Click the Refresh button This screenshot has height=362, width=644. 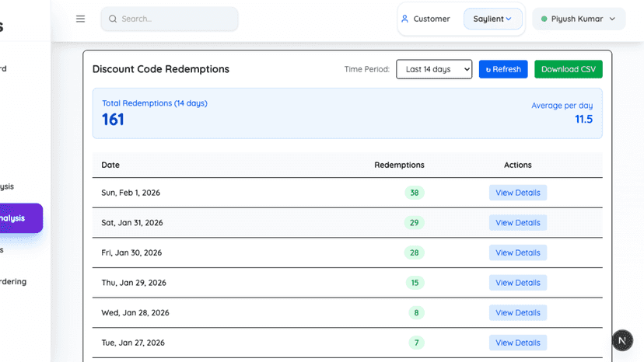pos(503,69)
